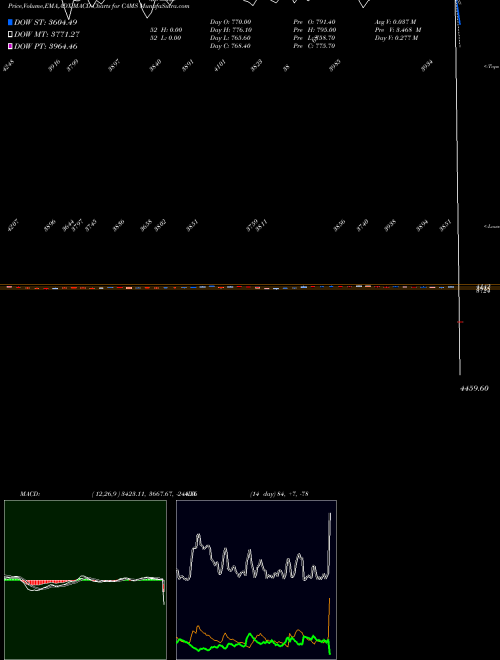Open the dark blue 14-day indicator chart
This screenshot has height=660, width=500.
[x=256, y=580]
